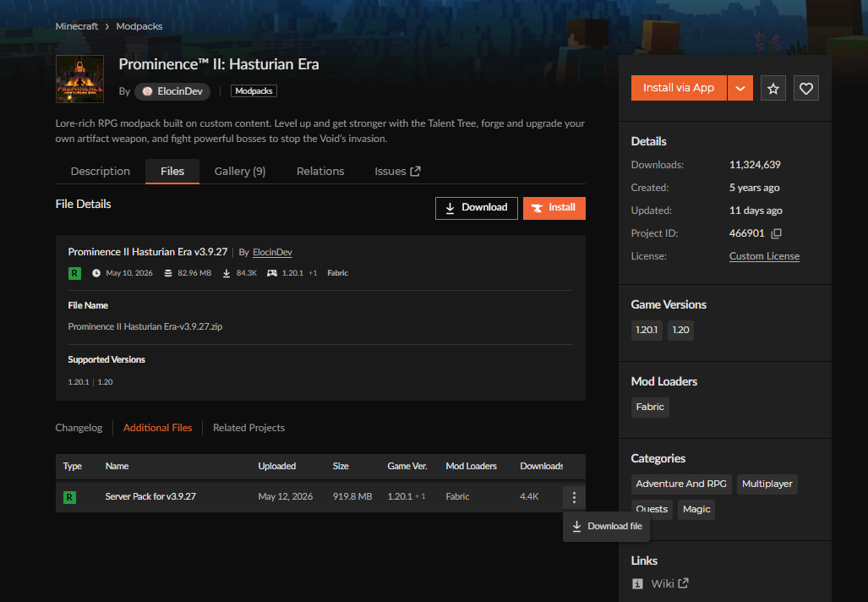Viewport: 868px width, 602px height.
Task: Click the Download button in File Details
Action: click(x=477, y=208)
